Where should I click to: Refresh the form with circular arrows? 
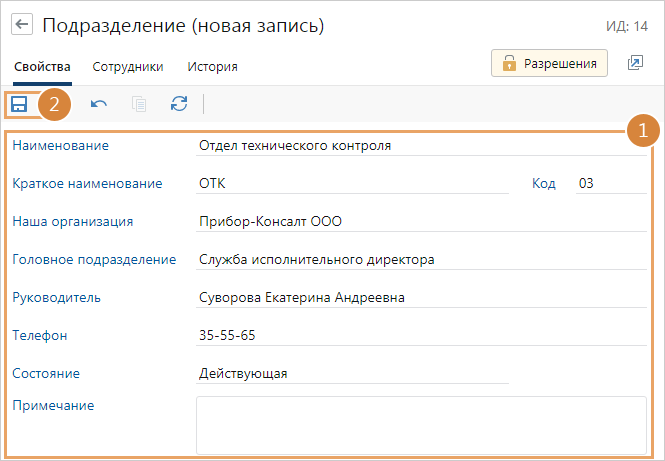click(x=179, y=103)
